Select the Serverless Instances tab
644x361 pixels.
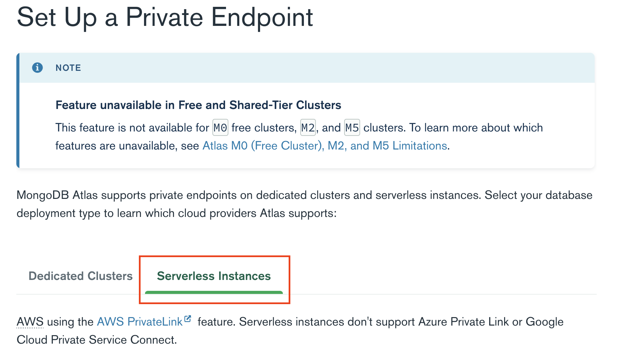[214, 276]
